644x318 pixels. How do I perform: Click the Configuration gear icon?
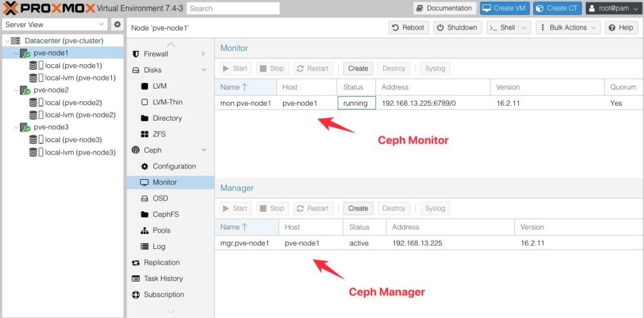[x=144, y=166]
